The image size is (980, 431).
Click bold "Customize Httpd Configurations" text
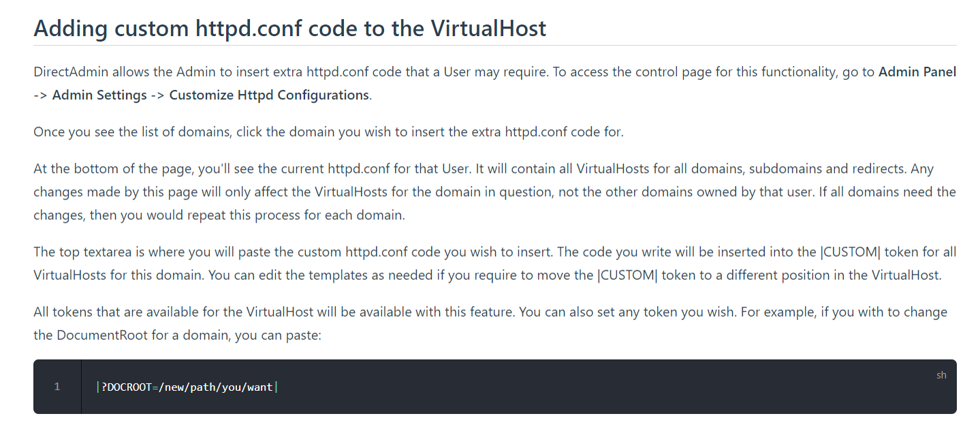[x=269, y=95]
